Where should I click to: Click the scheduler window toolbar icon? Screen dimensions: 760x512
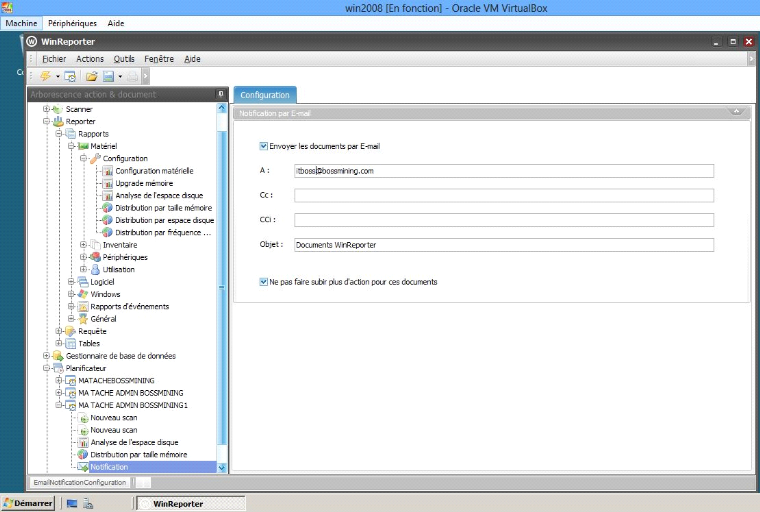(x=71, y=76)
